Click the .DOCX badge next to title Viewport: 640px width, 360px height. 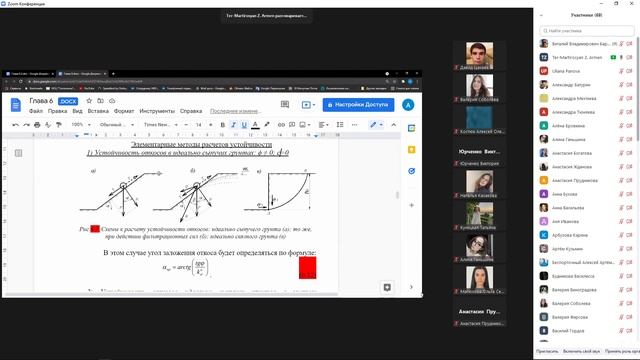click(68, 101)
